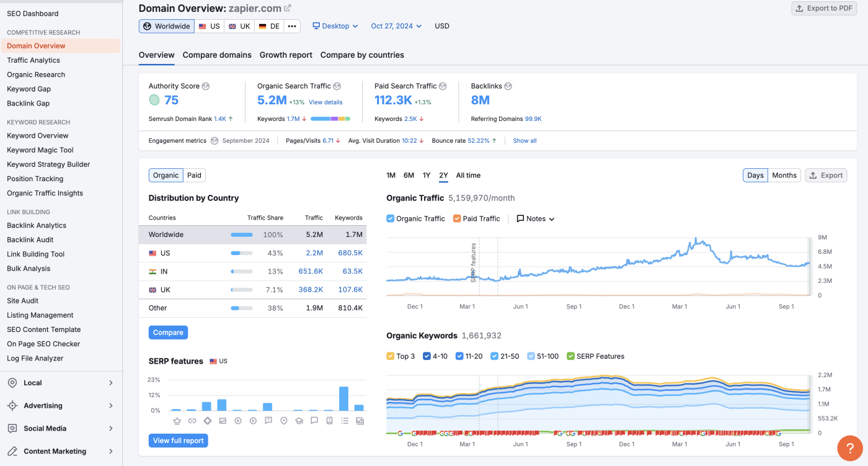The height and width of the screenshot is (466, 868).
Task: Expand the Advertising sidebar section
Action: (x=111, y=406)
